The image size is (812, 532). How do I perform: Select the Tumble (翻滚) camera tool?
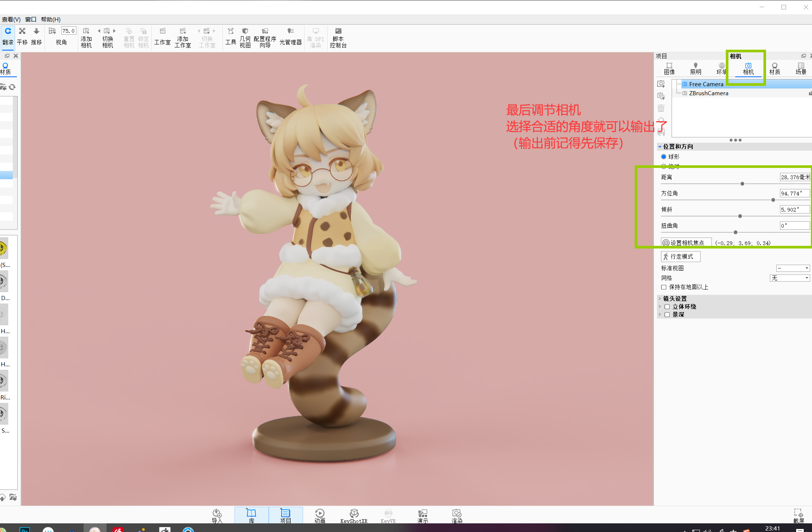(x=8, y=36)
